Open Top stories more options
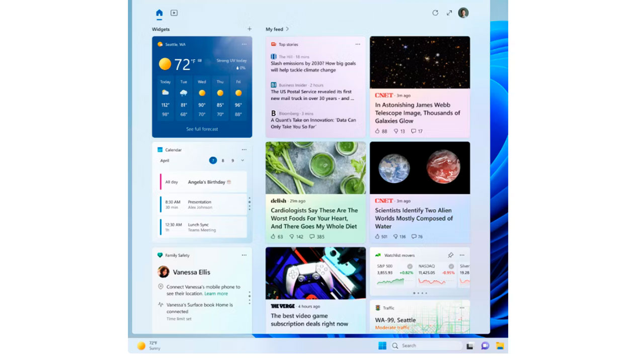644x362 pixels. point(358,44)
